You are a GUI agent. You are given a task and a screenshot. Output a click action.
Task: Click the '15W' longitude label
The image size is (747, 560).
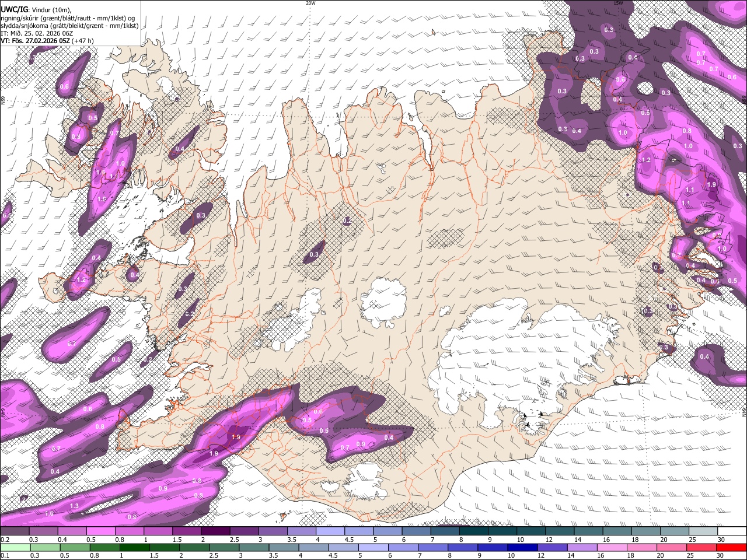[618, 3]
